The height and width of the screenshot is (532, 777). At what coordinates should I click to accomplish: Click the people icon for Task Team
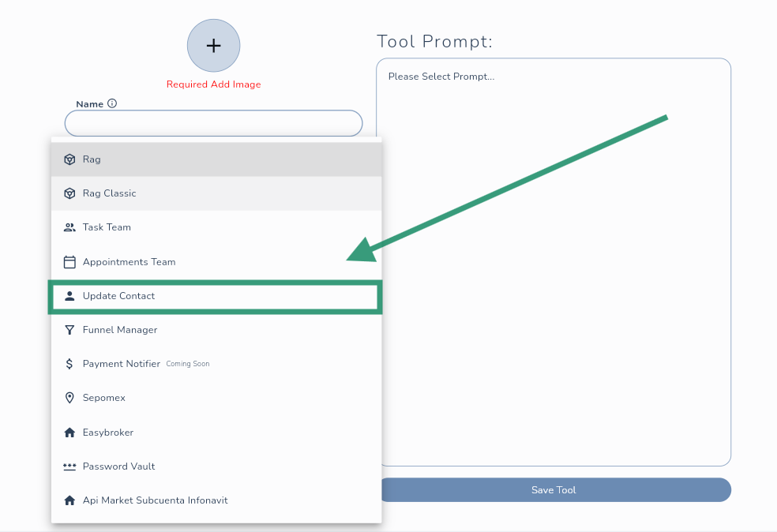[x=69, y=227]
